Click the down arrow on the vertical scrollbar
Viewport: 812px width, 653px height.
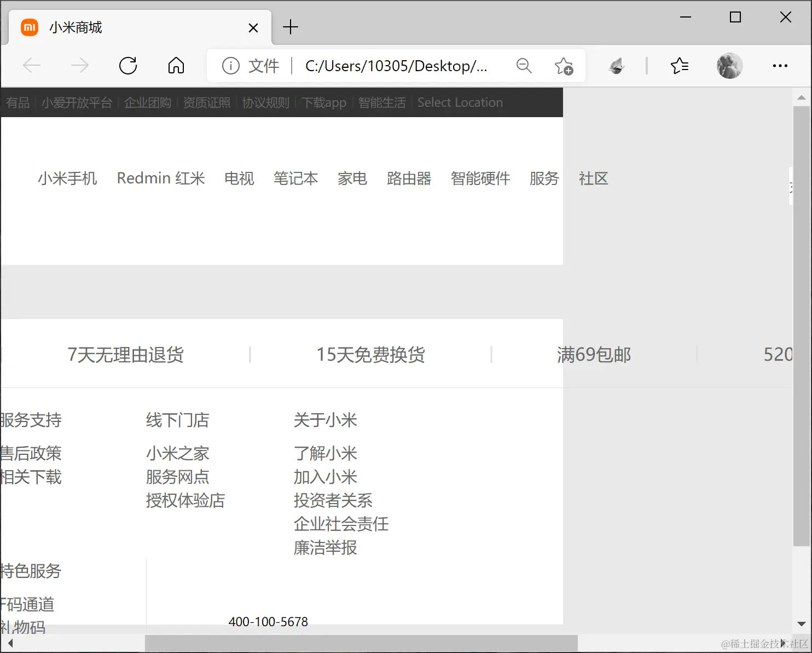tap(802, 623)
